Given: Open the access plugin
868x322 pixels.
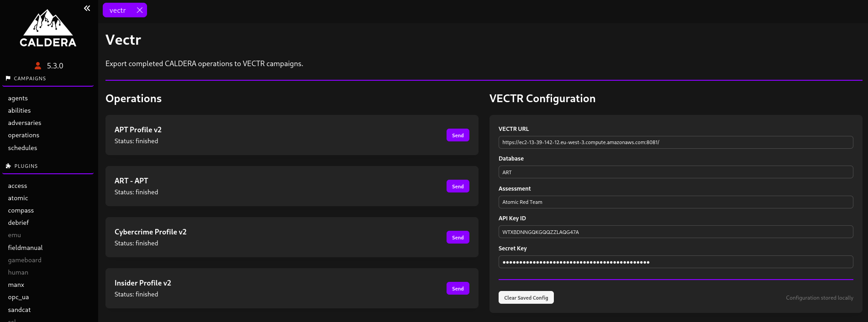Looking at the screenshot, I should pyautogui.click(x=17, y=186).
